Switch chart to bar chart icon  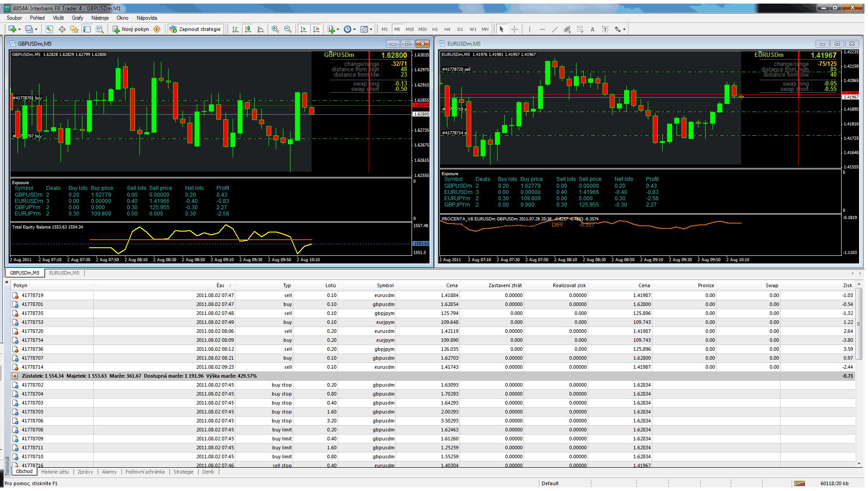coord(235,29)
